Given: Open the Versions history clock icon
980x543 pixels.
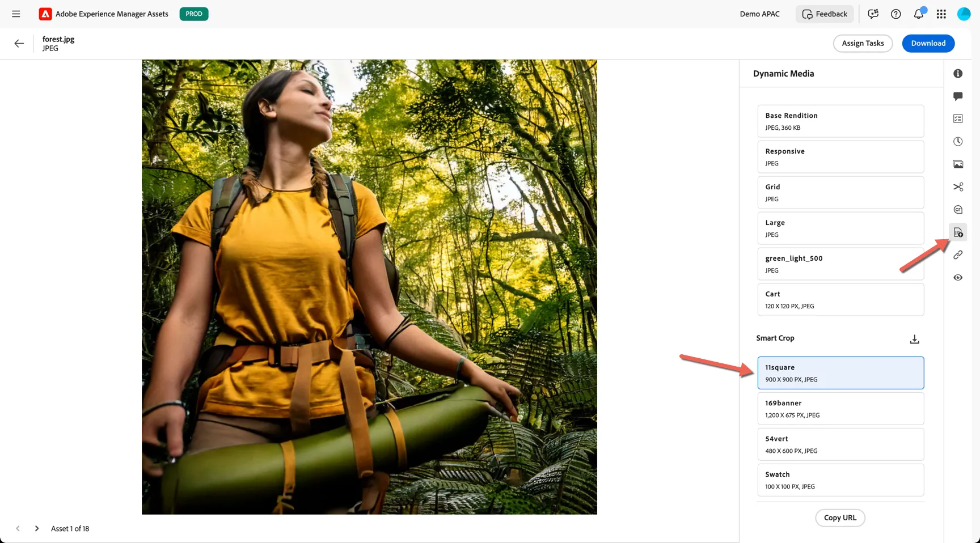Looking at the screenshot, I should [x=958, y=142].
